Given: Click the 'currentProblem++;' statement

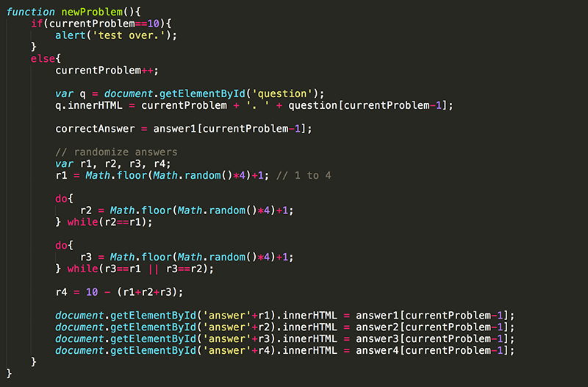Looking at the screenshot, I should click(x=107, y=70).
